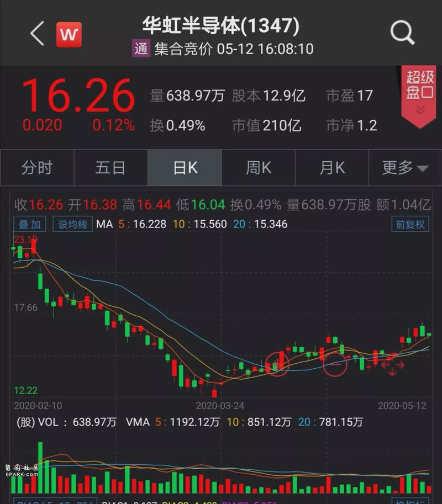Expand the 超级盘口 ribbon

(418, 96)
